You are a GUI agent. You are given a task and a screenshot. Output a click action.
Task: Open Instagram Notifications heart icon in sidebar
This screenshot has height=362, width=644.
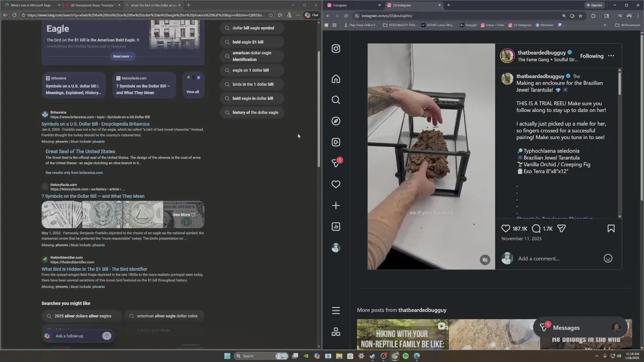pos(336,185)
